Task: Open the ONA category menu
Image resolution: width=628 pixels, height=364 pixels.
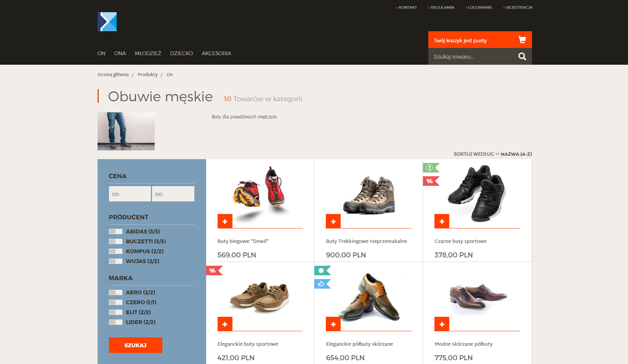Action: click(120, 53)
